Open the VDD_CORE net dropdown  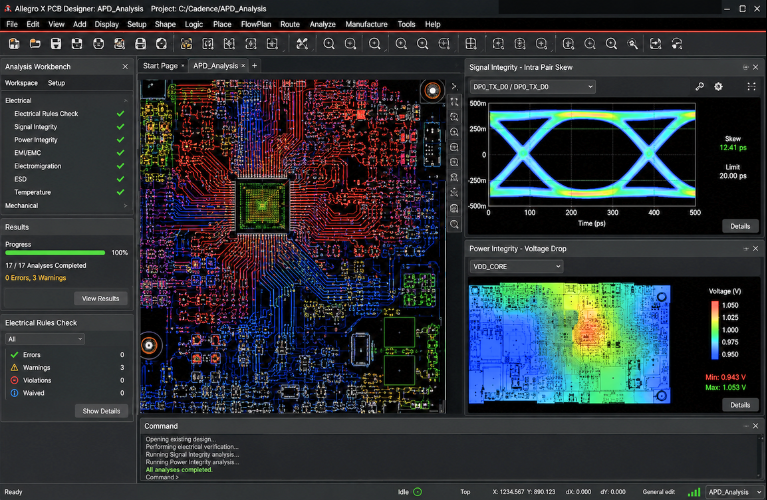pyautogui.click(x=516, y=267)
